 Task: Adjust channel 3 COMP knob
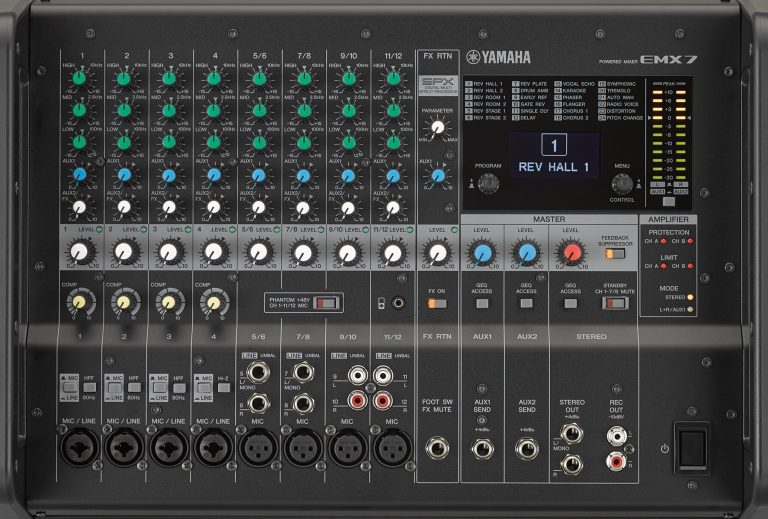[169, 303]
